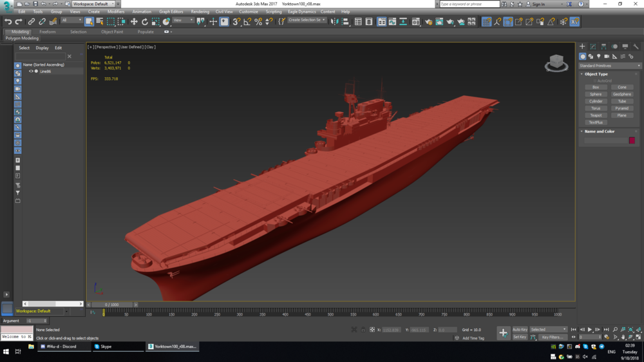This screenshot has width=644, height=362.
Task: Click the Select and Place tool
Action: [x=166, y=22]
